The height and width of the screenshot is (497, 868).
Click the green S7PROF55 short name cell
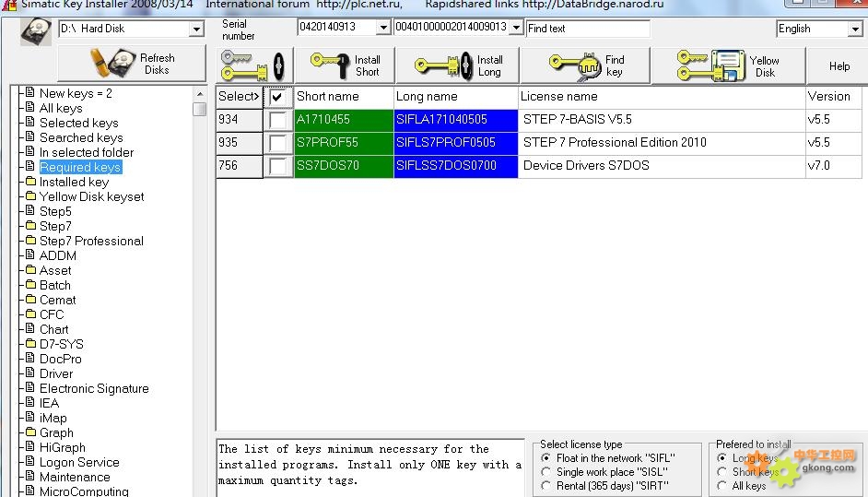point(344,143)
